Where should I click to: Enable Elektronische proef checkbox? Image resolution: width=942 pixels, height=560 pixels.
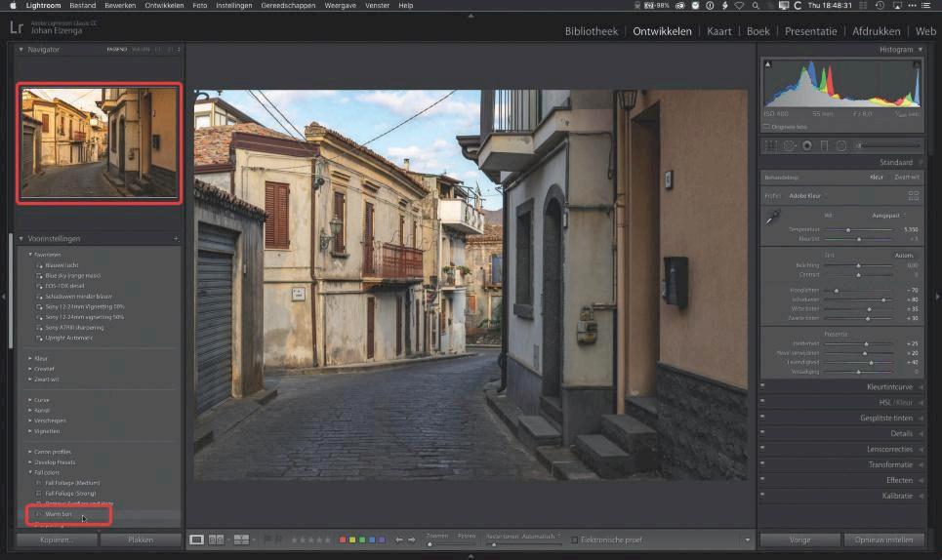tap(574, 540)
